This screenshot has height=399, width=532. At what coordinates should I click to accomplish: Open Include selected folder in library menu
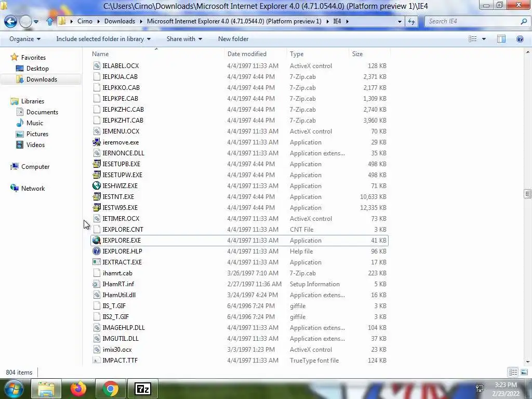tap(103, 39)
